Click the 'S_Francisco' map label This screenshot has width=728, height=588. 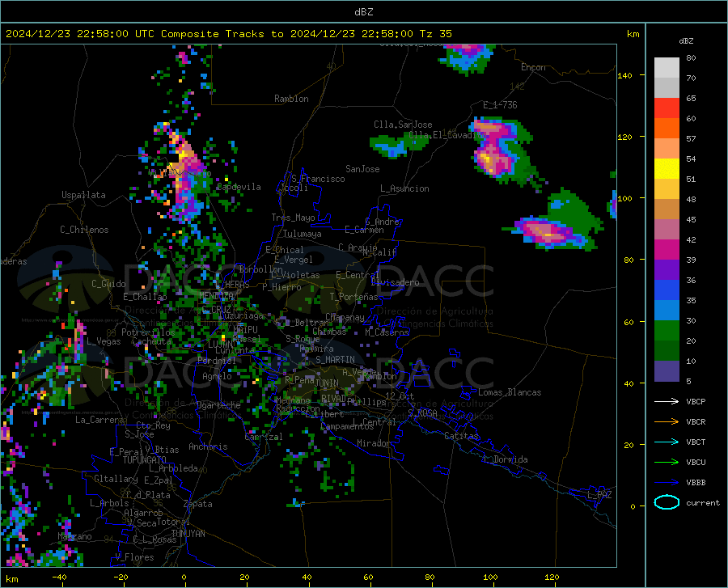pos(318,179)
